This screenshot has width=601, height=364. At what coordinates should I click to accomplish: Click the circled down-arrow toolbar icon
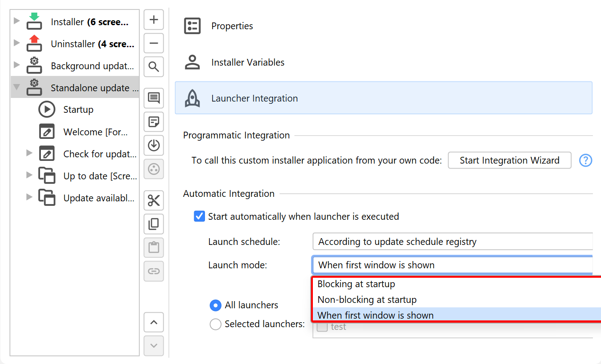point(154,145)
